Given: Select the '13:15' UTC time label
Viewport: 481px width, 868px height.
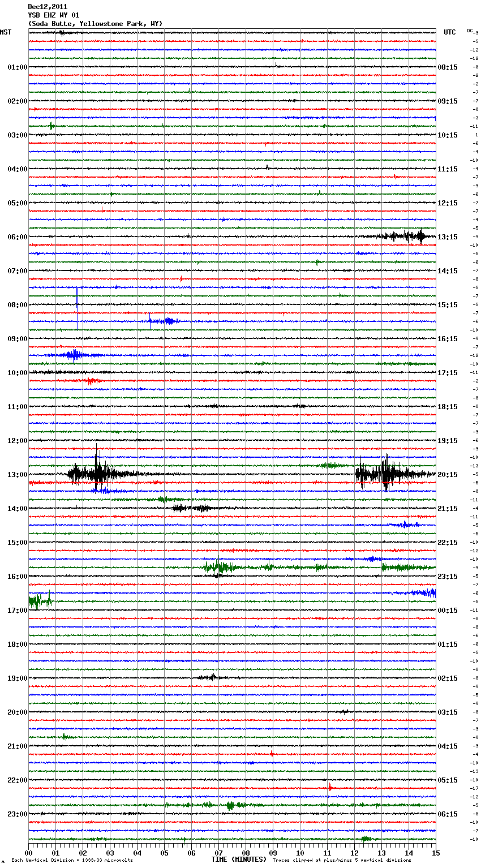Looking at the screenshot, I should (448, 237).
